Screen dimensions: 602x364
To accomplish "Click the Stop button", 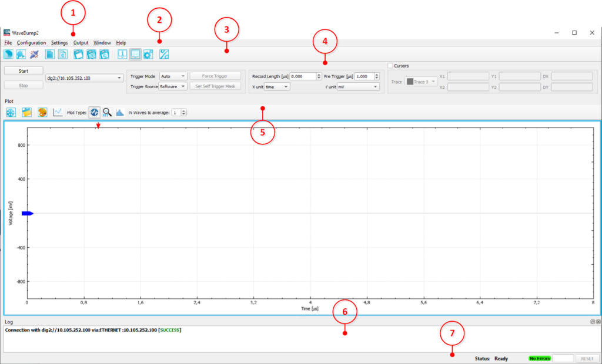I will tap(24, 86).
